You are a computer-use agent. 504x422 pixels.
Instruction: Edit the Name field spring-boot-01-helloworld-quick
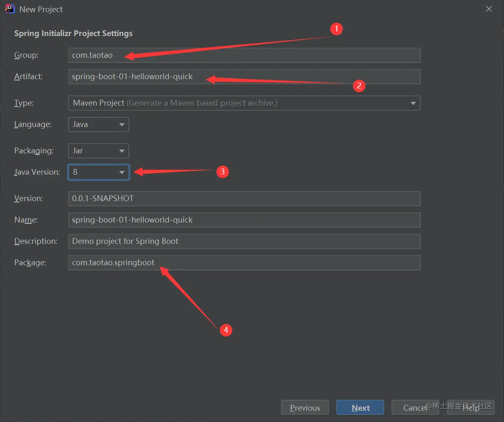[x=244, y=220]
